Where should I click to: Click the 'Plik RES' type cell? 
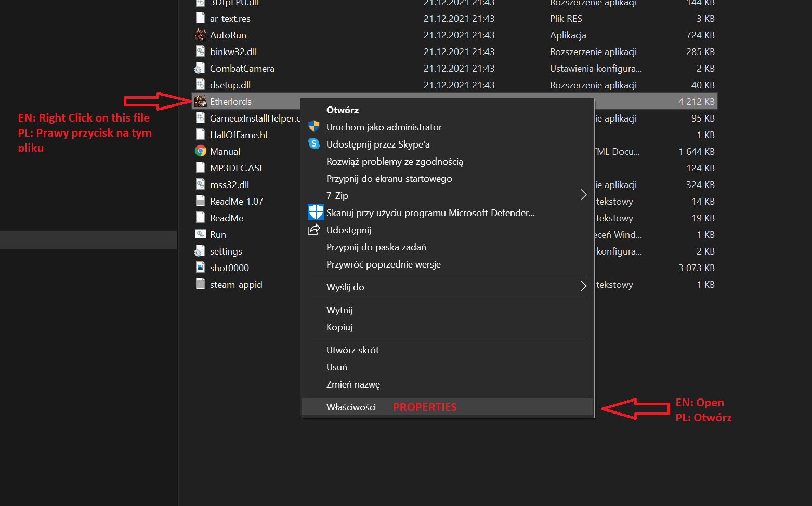point(566,19)
